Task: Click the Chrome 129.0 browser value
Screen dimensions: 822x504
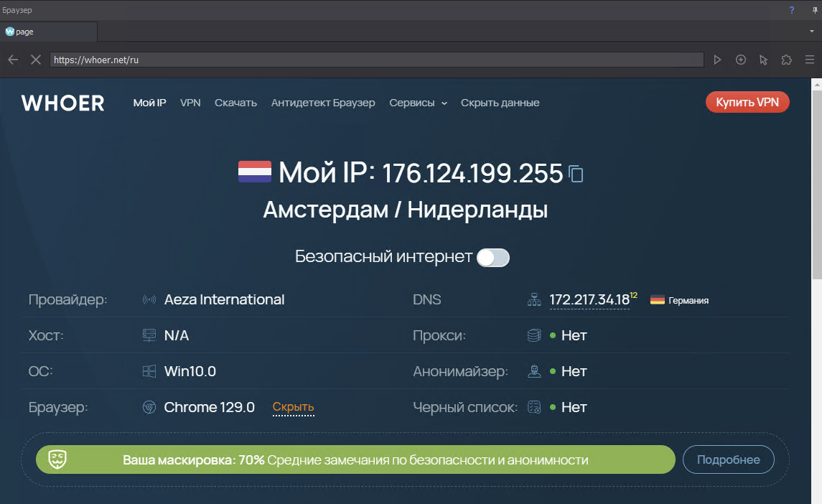Action: [209, 407]
